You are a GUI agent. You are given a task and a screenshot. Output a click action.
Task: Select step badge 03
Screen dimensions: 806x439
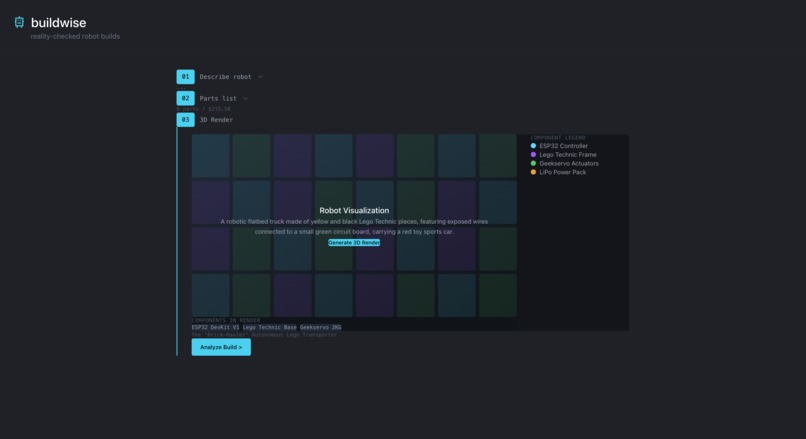[186, 120]
